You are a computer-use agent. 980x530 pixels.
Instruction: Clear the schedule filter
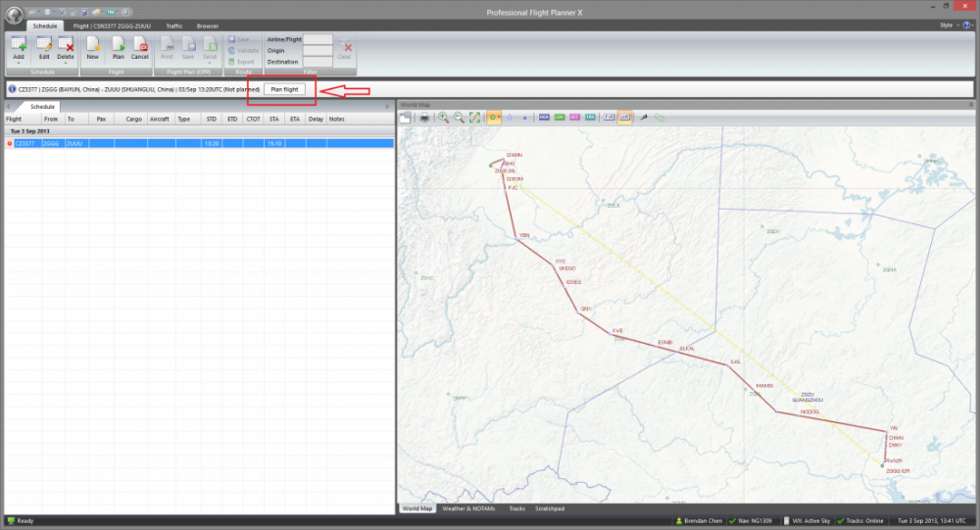point(344,50)
